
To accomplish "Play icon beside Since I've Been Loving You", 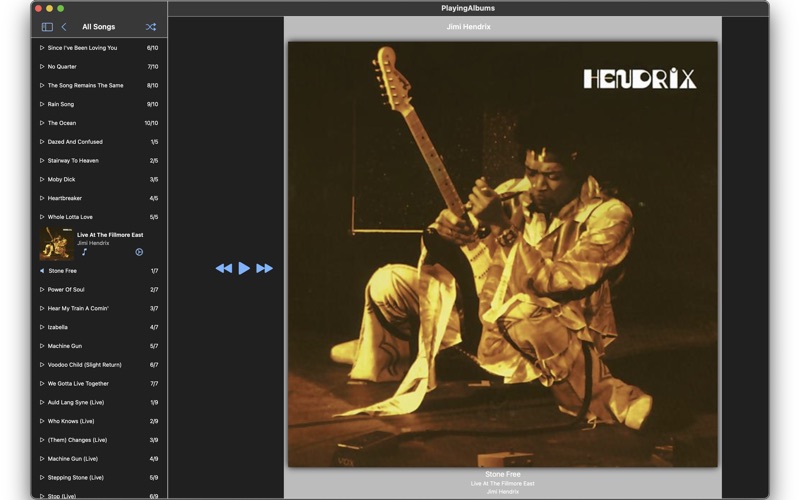I will pos(42,48).
